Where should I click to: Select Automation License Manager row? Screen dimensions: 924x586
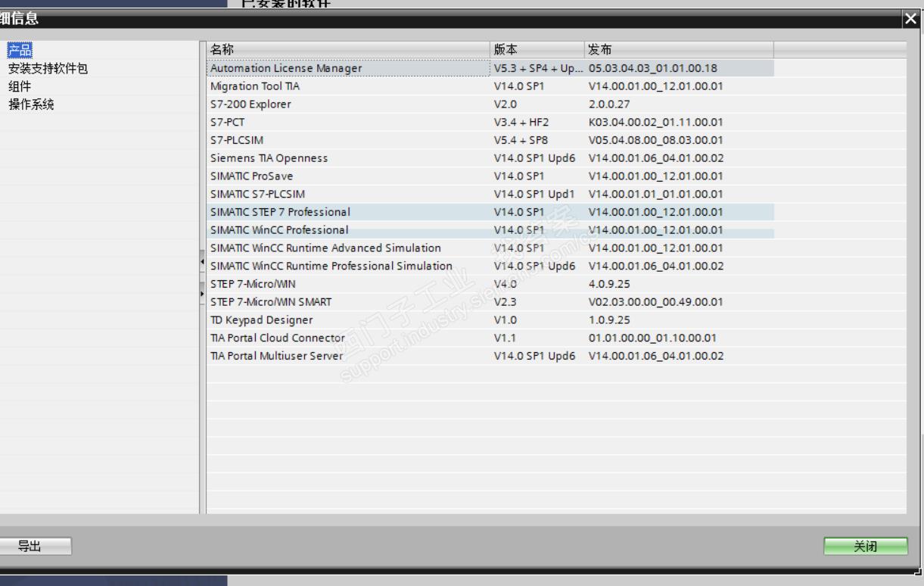pyautogui.click(x=490, y=68)
